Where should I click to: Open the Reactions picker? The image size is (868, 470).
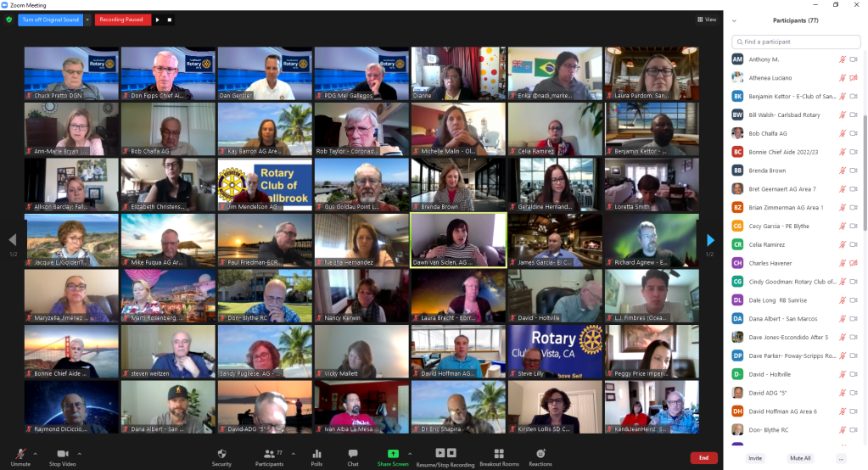click(540, 457)
